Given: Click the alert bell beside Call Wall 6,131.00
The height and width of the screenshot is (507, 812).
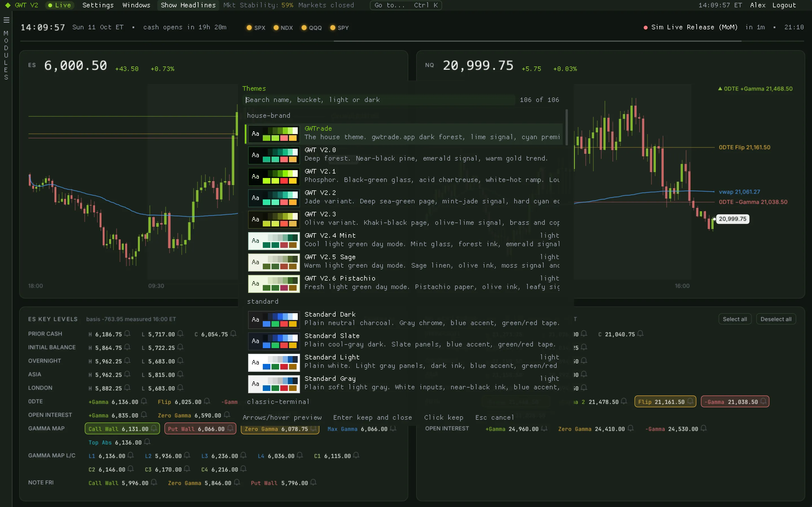Looking at the screenshot, I should (154, 428).
